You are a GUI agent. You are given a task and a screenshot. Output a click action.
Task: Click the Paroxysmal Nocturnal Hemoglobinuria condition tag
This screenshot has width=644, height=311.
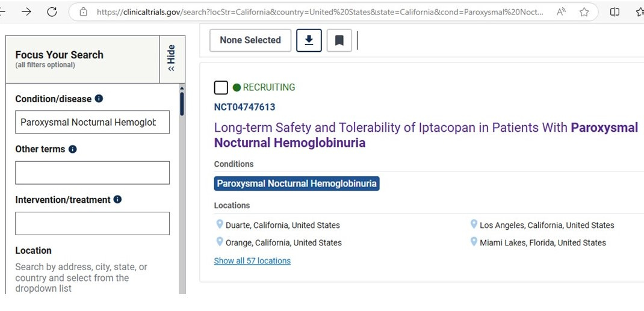297,183
